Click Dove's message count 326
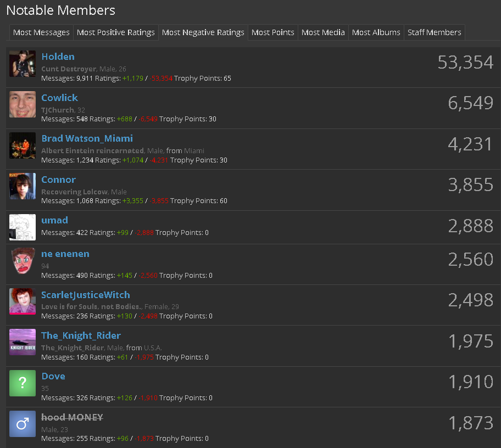 (82, 397)
